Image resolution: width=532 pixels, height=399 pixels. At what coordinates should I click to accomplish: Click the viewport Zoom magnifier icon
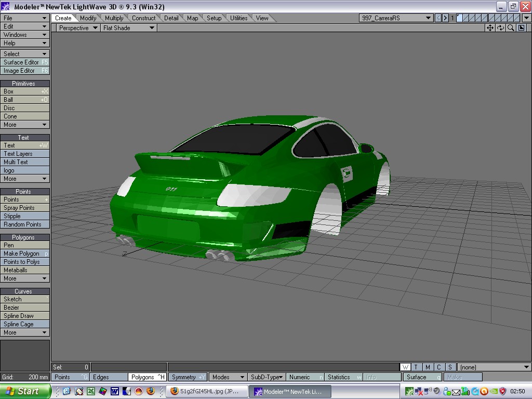511,28
